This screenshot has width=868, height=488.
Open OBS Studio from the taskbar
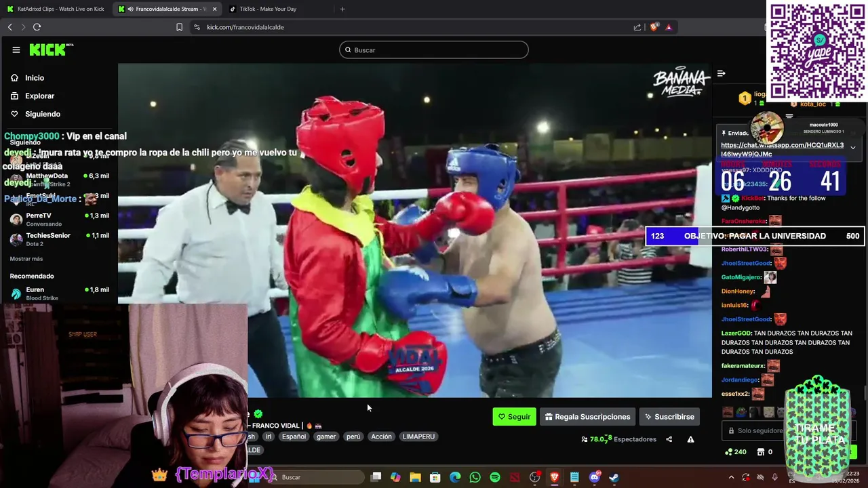[534, 477]
